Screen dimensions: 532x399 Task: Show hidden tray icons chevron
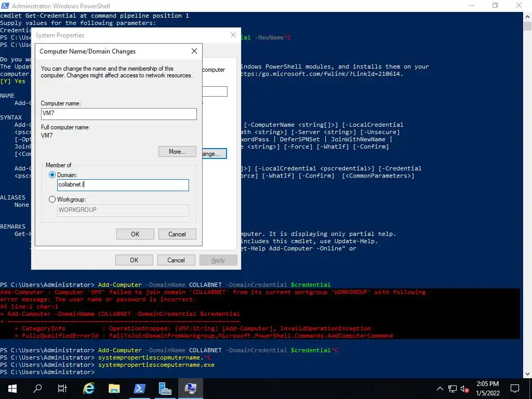440,389
